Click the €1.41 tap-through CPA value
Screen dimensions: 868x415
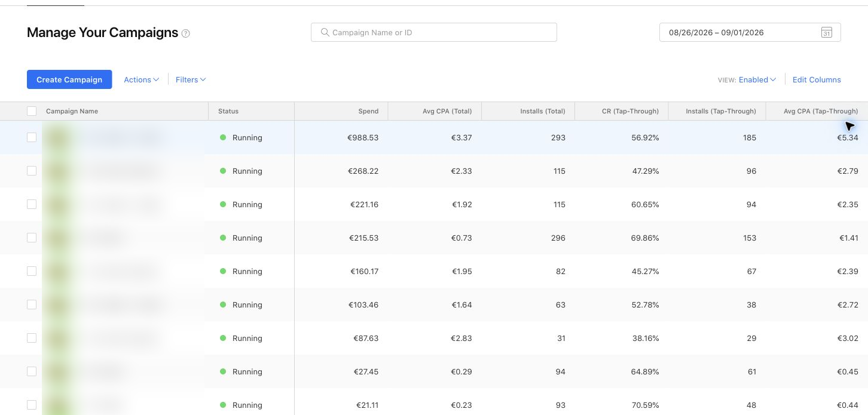point(849,238)
